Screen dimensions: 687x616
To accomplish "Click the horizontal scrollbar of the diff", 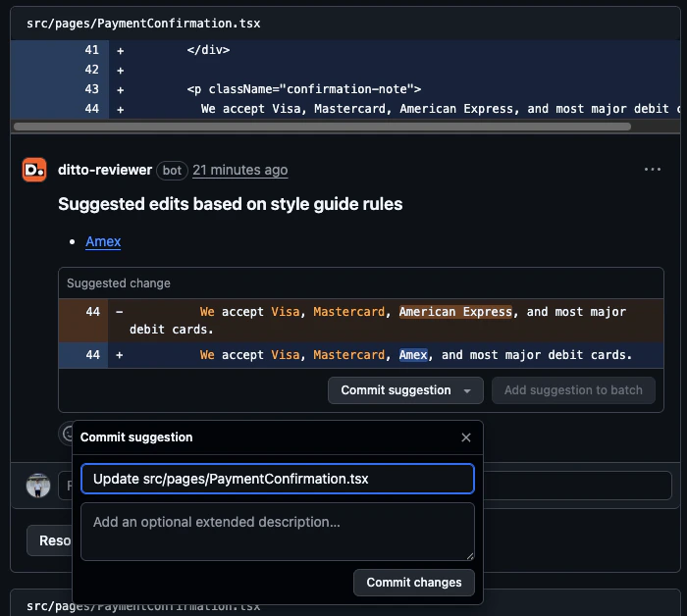I will tap(322, 127).
